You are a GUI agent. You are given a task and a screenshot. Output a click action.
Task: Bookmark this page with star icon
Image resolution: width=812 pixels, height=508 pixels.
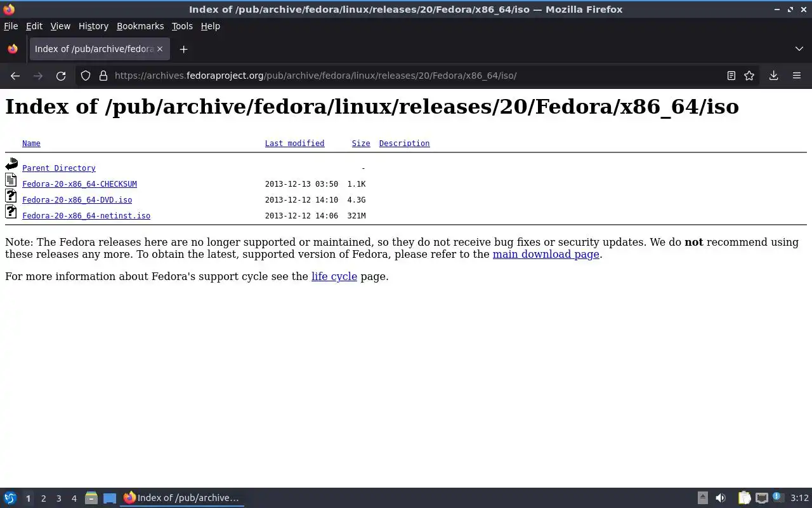click(x=749, y=76)
